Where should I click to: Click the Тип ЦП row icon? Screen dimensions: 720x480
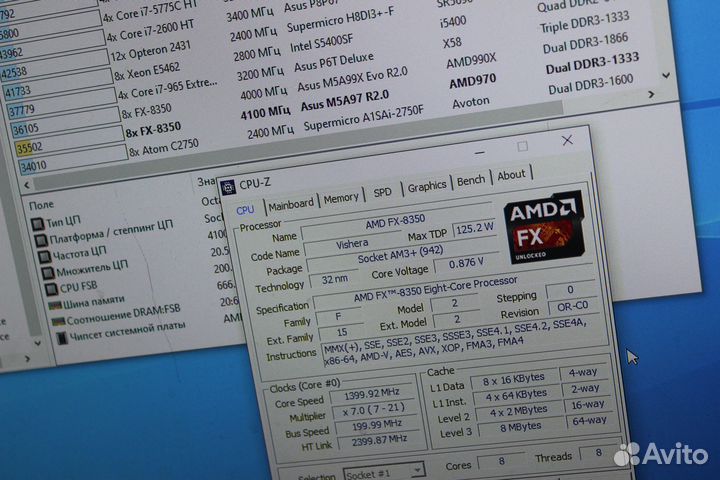(38, 224)
